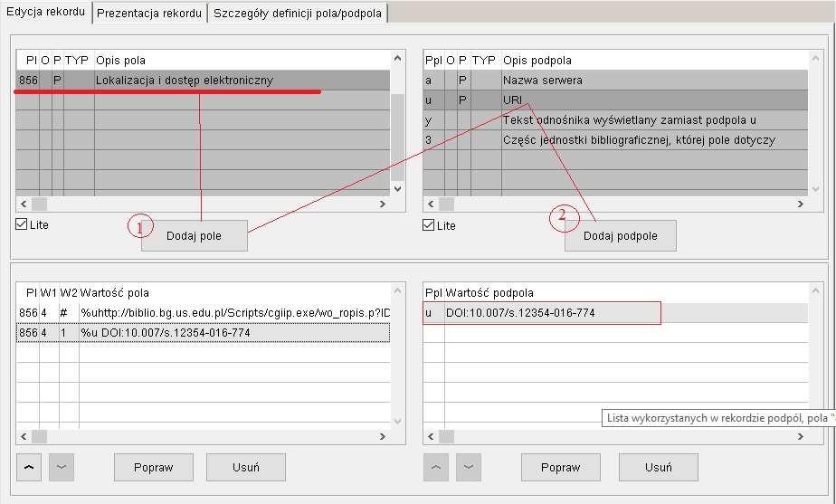Click scroll down arrow in Opis pola list
The height and width of the screenshot is (504, 836).
coord(397,188)
